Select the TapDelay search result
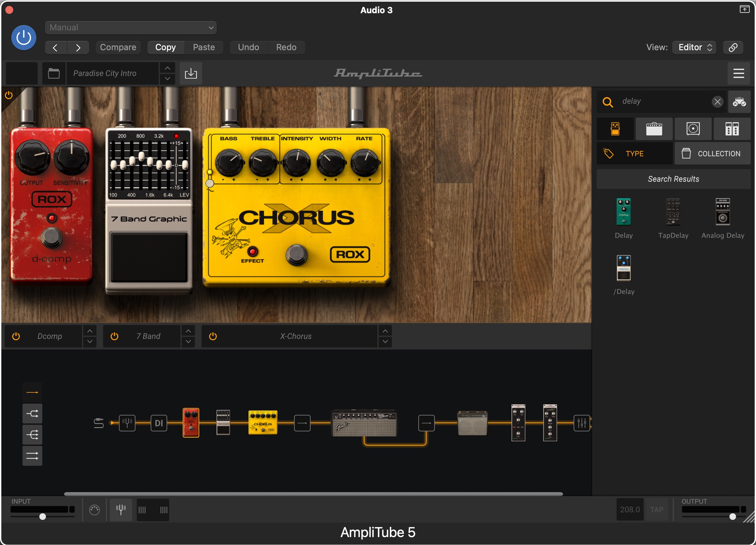Screen dimensions: 756x545 pyautogui.click(x=673, y=219)
